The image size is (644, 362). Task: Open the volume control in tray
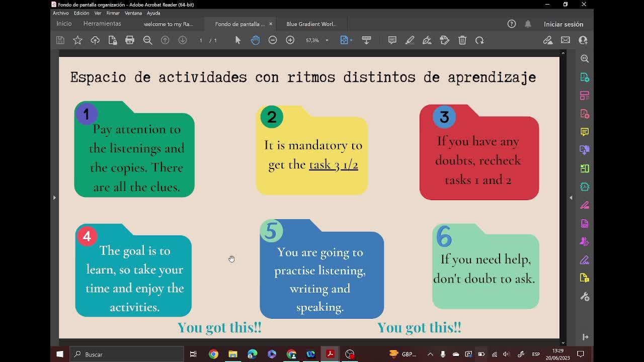(x=506, y=354)
